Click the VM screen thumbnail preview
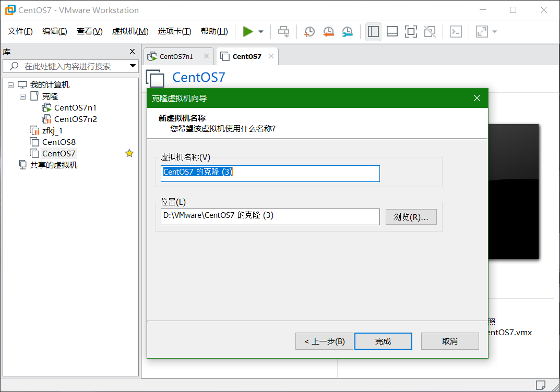This screenshot has width=560, height=392. coord(513,191)
